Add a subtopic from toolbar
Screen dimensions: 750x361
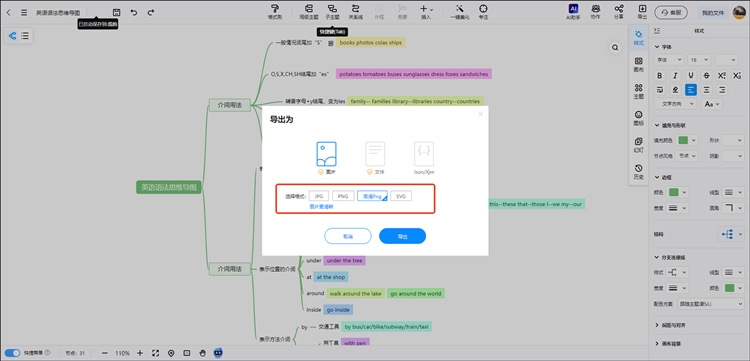pos(332,11)
